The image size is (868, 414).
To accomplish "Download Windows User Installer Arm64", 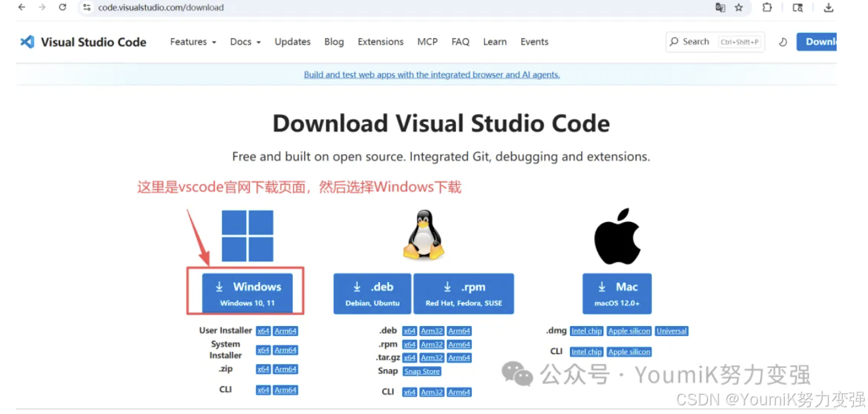I will click(x=285, y=331).
